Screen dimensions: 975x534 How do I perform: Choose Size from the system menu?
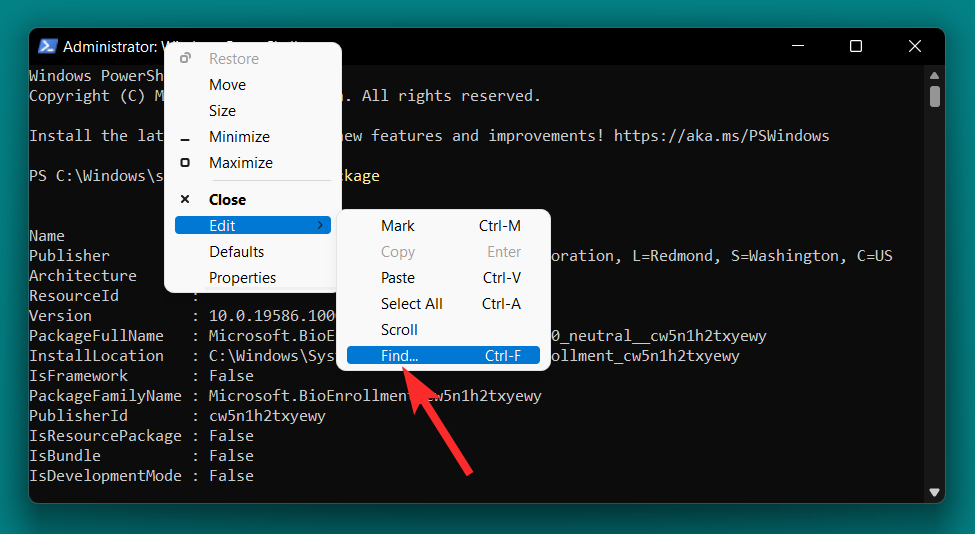(222, 111)
